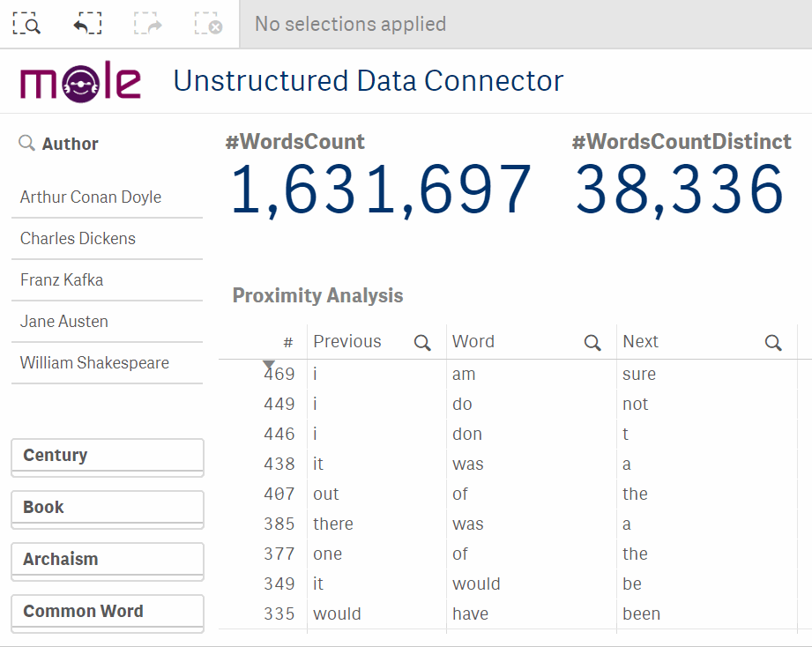Choose Jane Austen from authors
This screenshot has height=647, width=812.
pyautogui.click(x=108, y=322)
